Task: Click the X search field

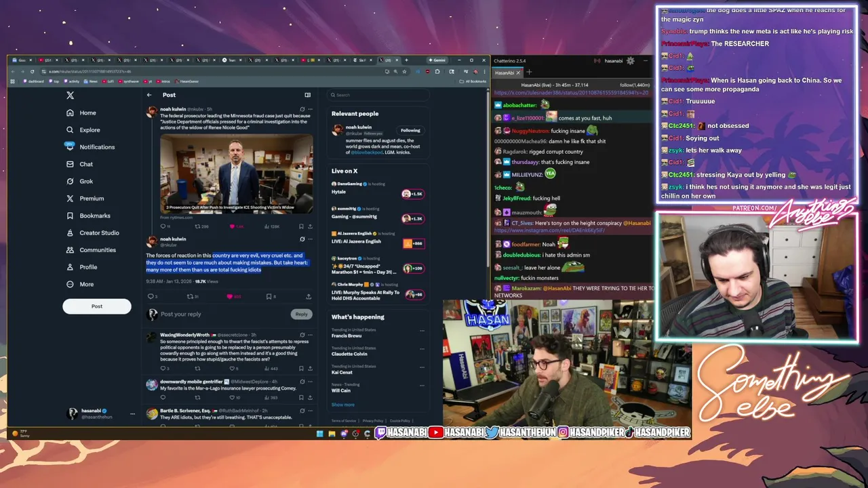Action: pos(378,95)
